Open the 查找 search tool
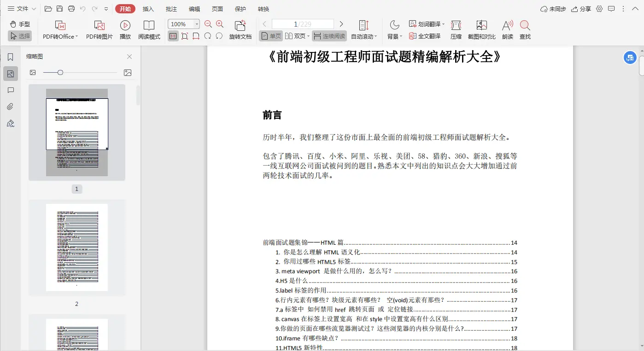The image size is (644, 351). click(x=526, y=29)
